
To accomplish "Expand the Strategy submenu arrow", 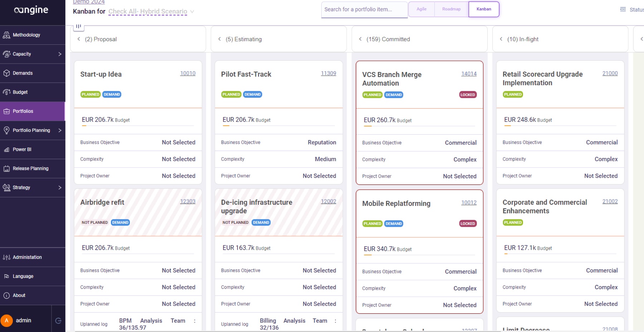I will (60, 187).
